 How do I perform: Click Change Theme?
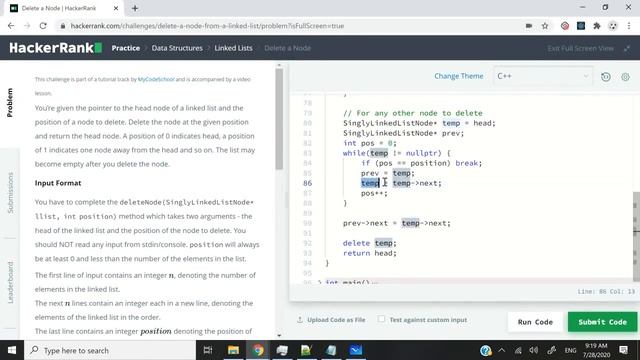tap(458, 76)
